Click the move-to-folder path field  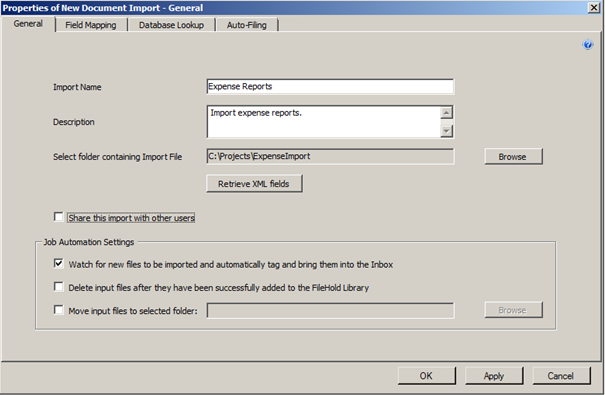tap(330, 311)
